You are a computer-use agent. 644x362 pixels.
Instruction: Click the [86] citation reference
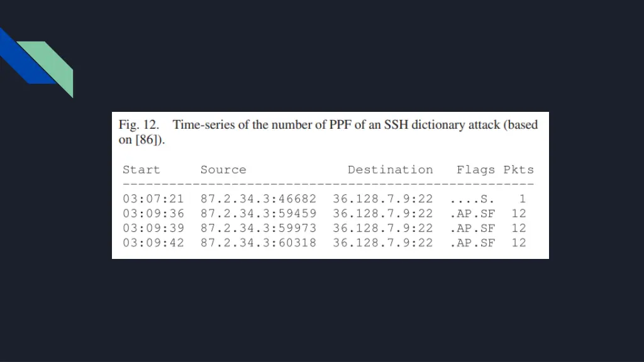click(147, 140)
